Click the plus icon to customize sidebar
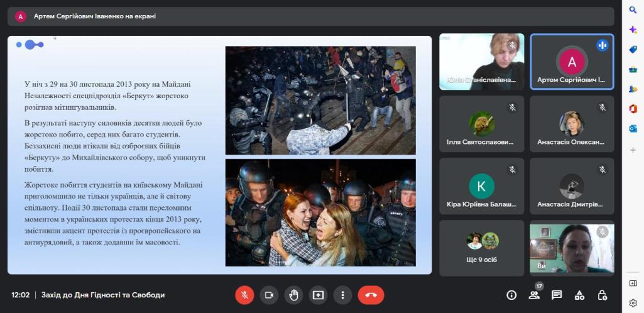The height and width of the screenshot is (313, 644). point(633,150)
